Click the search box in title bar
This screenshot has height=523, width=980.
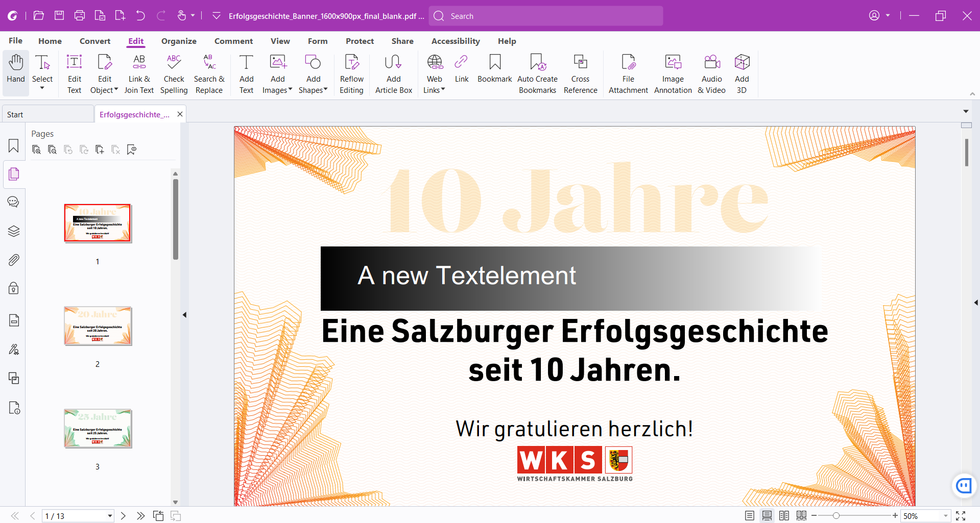pos(546,16)
